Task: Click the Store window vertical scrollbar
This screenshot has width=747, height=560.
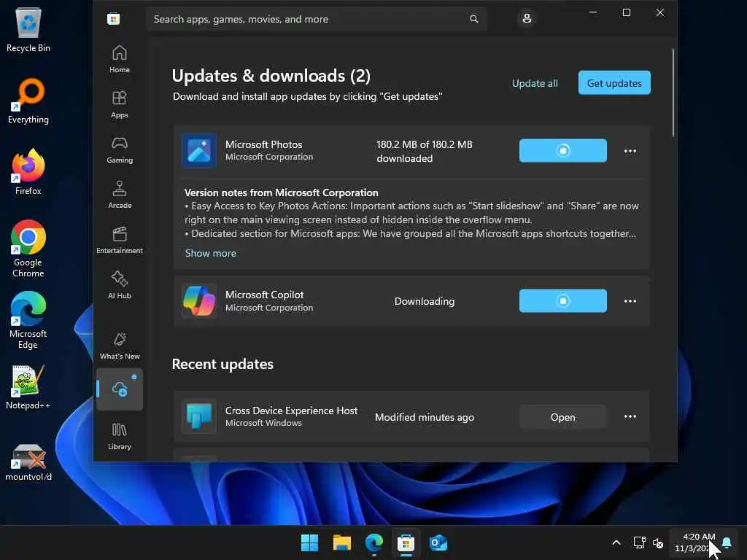Action: pos(673,93)
